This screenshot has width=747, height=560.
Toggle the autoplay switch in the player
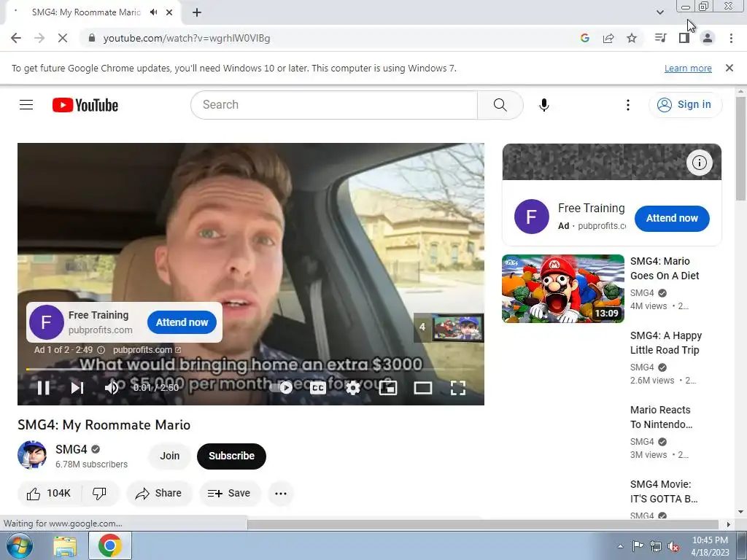tap(281, 388)
